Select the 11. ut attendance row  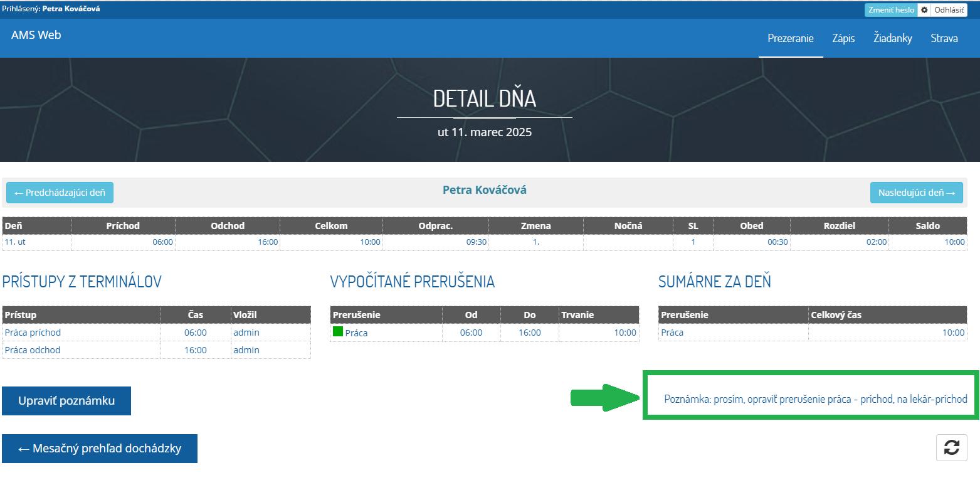(x=17, y=241)
